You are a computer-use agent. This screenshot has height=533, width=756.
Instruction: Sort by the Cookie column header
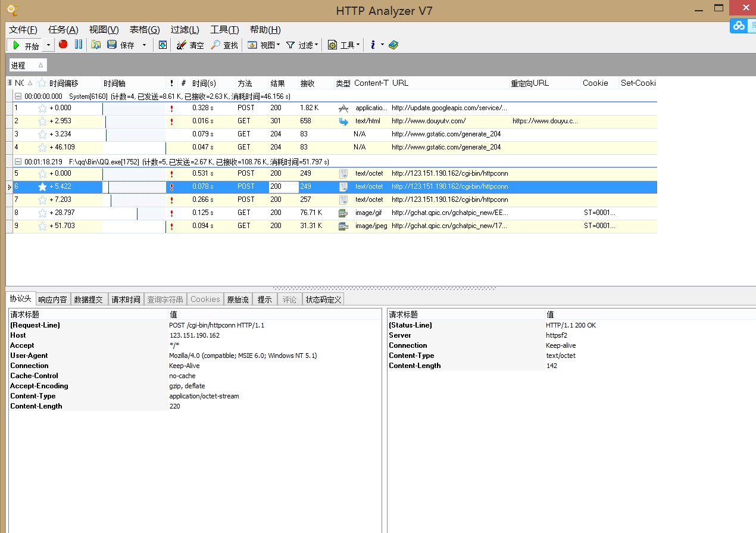(x=599, y=83)
